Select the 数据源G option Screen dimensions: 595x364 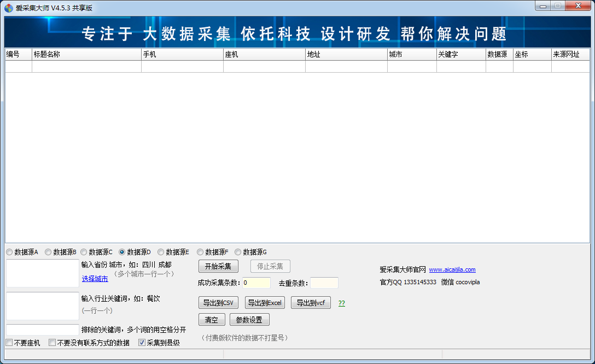pyautogui.click(x=237, y=252)
